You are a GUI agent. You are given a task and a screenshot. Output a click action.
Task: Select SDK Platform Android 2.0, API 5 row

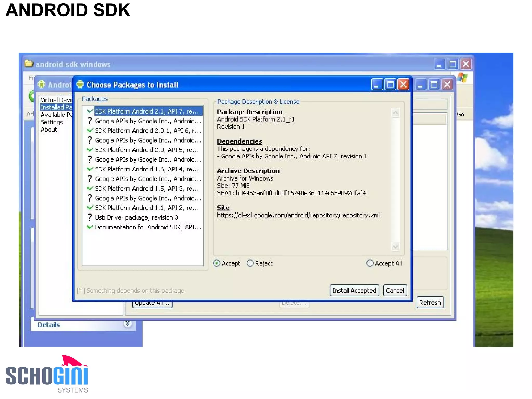[147, 150]
